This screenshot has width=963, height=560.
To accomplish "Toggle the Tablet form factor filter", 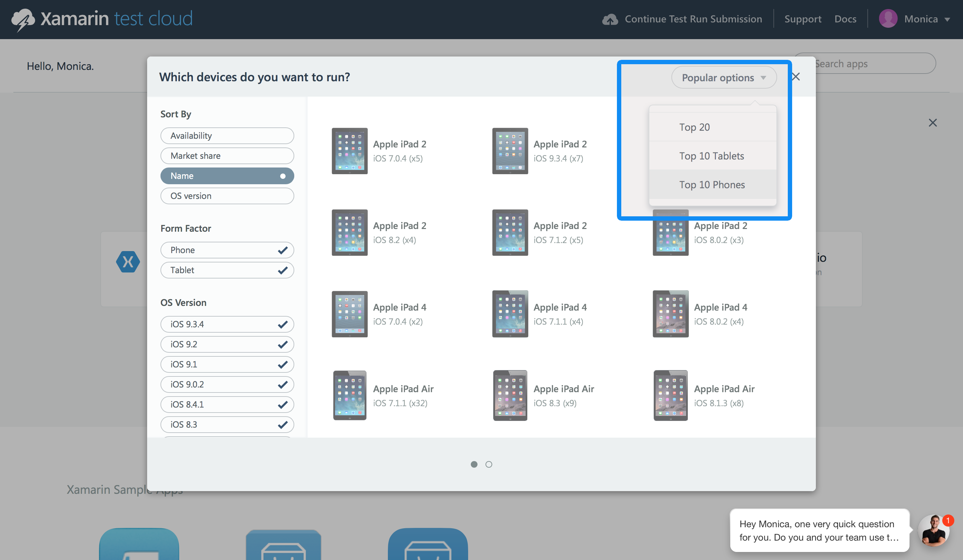I will tap(227, 270).
